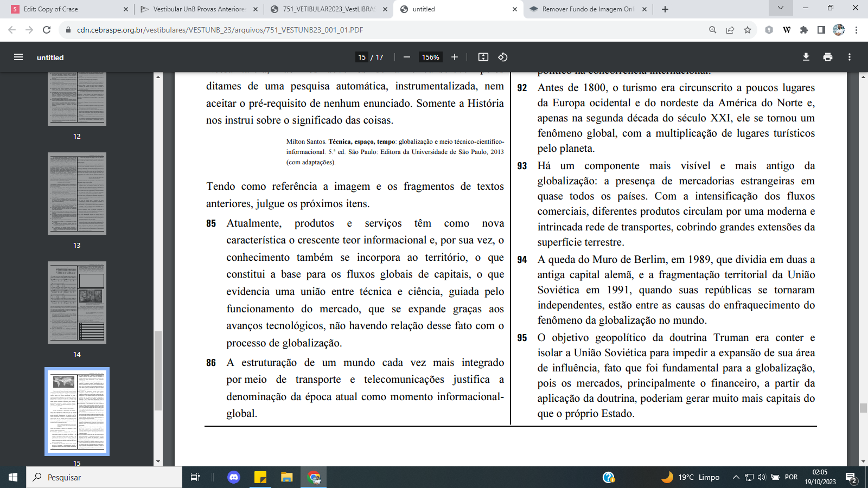868x488 pixels.
Task: Go forward in browser history
Action: (29, 30)
